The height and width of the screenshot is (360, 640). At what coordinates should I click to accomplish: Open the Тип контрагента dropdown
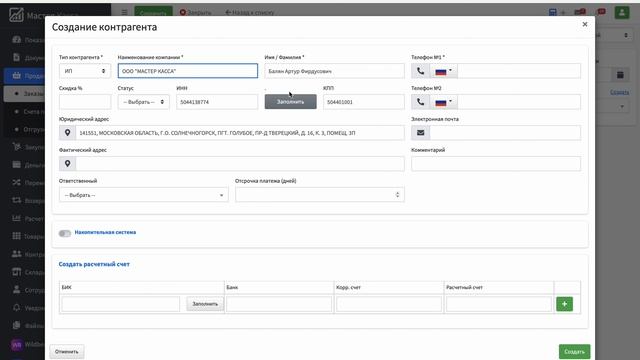[x=84, y=71]
